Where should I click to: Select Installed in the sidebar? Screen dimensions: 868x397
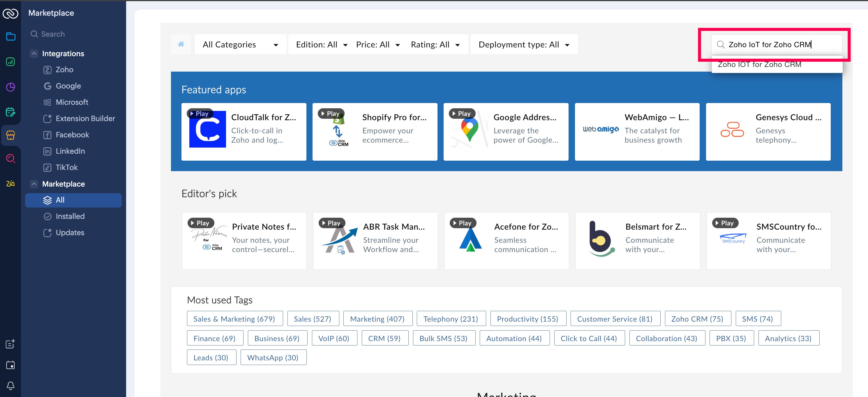(x=70, y=216)
